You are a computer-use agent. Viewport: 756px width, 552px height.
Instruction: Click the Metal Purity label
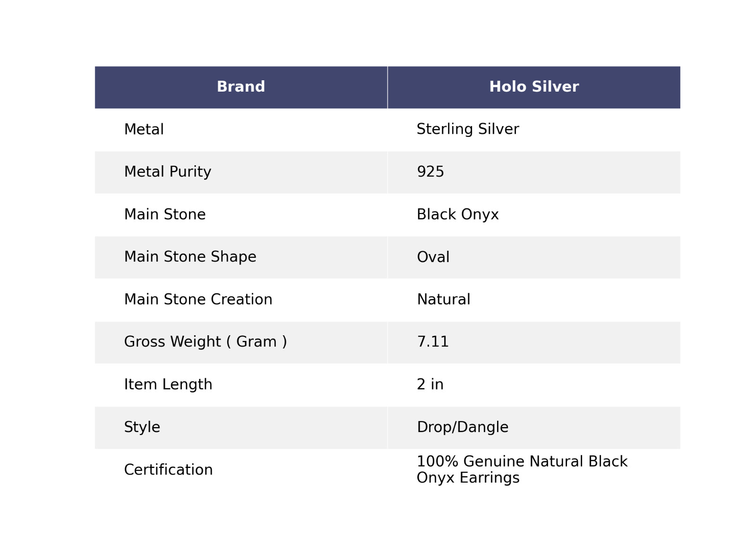click(x=167, y=172)
